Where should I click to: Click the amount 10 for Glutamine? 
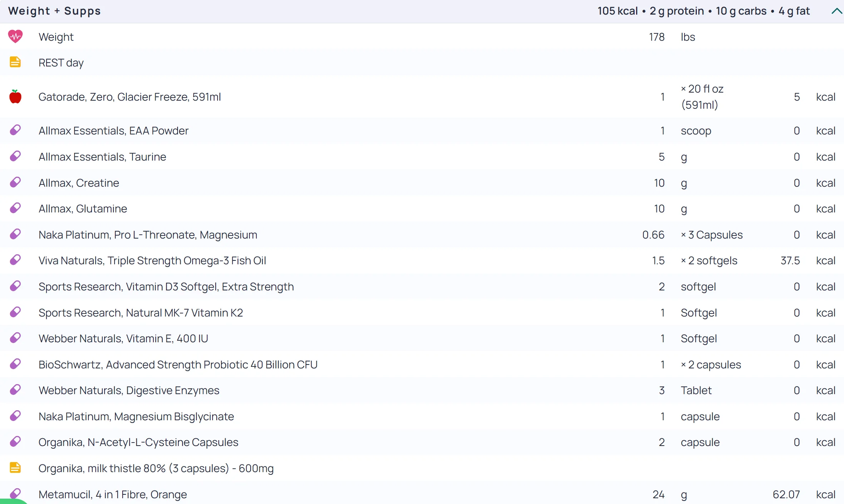[659, 209]
